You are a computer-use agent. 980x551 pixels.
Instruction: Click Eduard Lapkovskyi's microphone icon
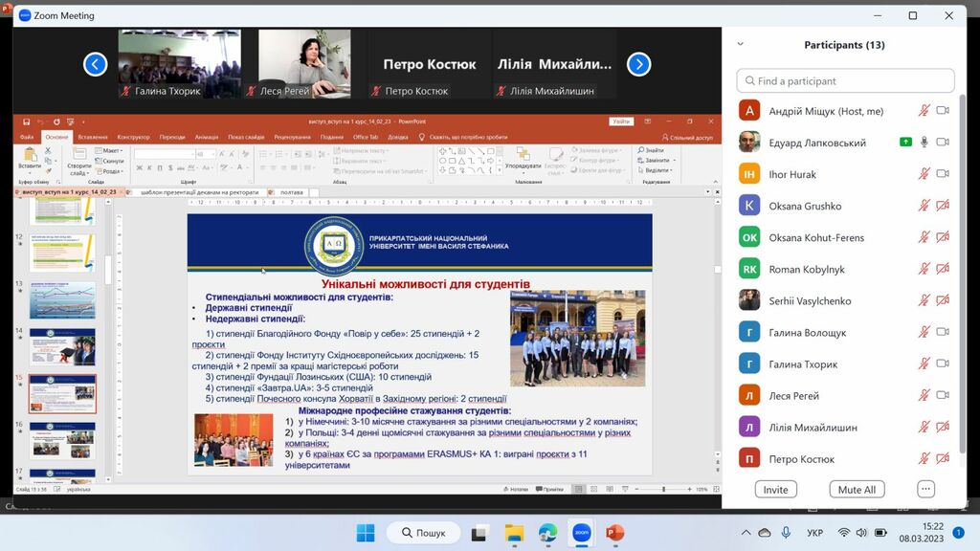[924, 143]
